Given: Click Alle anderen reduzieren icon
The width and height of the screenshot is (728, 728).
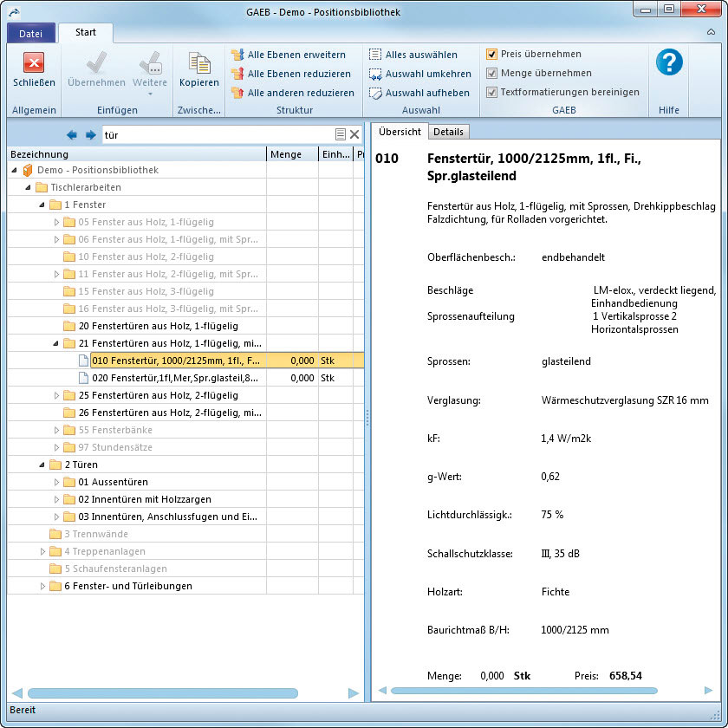Looking at the screenshot, I should tap(237, 93).
